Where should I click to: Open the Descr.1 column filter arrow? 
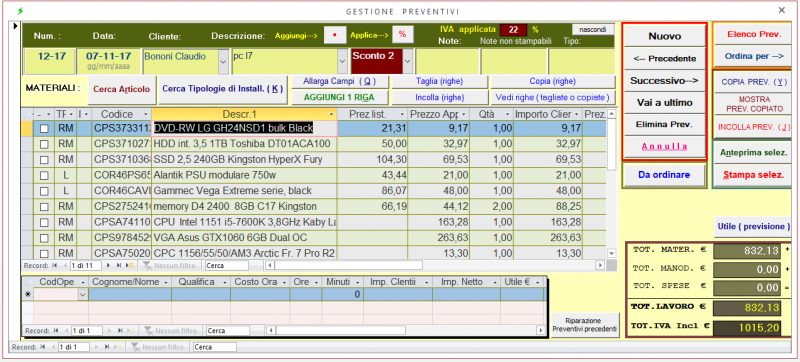[x=332, y=114]
